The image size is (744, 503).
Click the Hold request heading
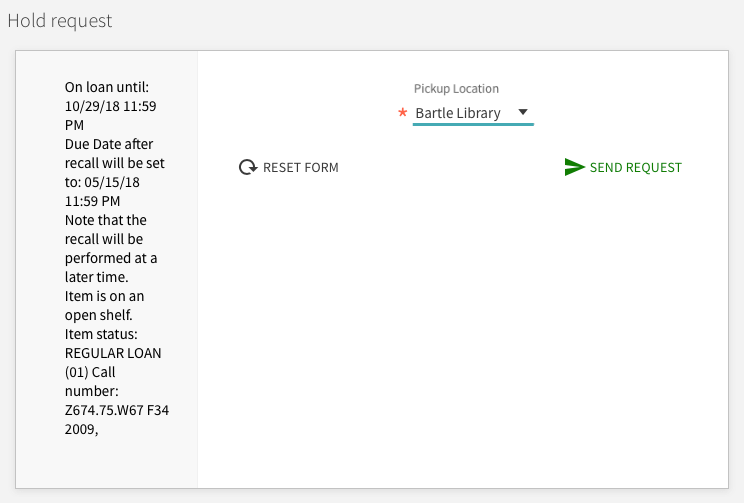click(60, 20)
